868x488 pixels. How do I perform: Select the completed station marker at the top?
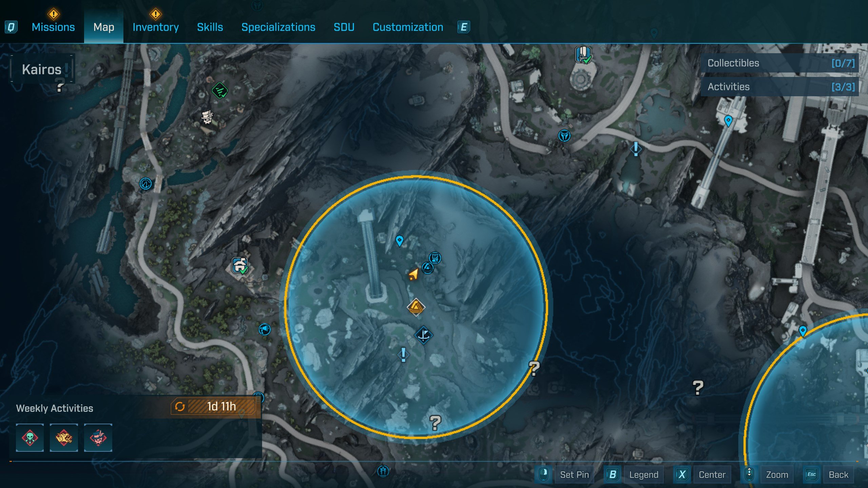(583, 55)
